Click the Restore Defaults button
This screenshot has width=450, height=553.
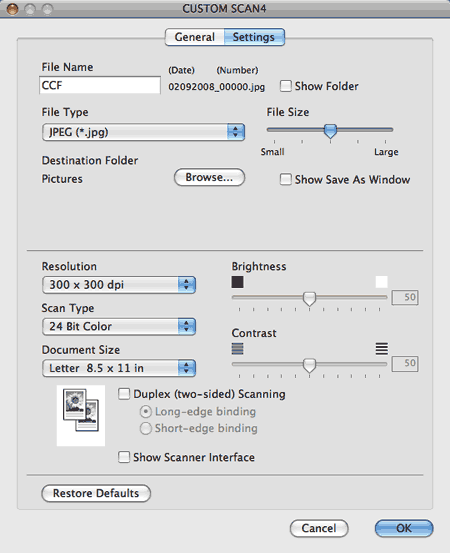[x=96, y=493]
